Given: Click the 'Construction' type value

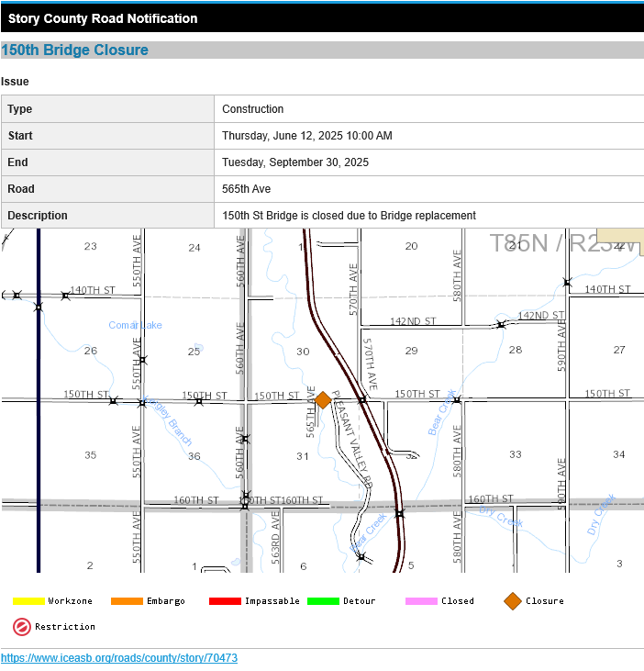Looking at the screenshot, I should (x=252, y=109).
